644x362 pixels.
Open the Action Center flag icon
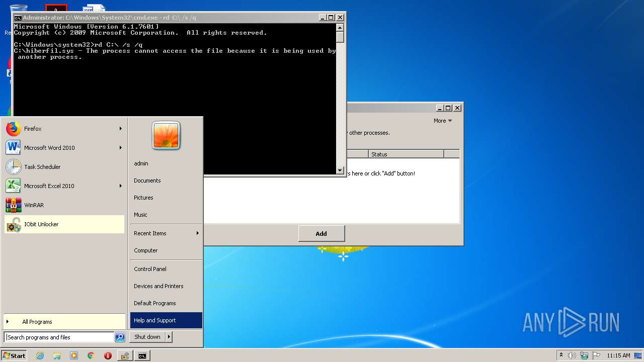coord(596,355)
